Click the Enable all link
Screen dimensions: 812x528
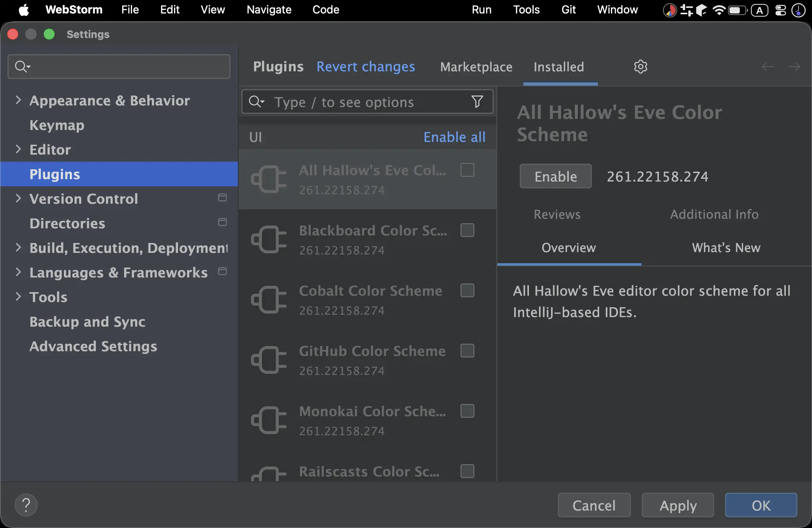(454, 137)
